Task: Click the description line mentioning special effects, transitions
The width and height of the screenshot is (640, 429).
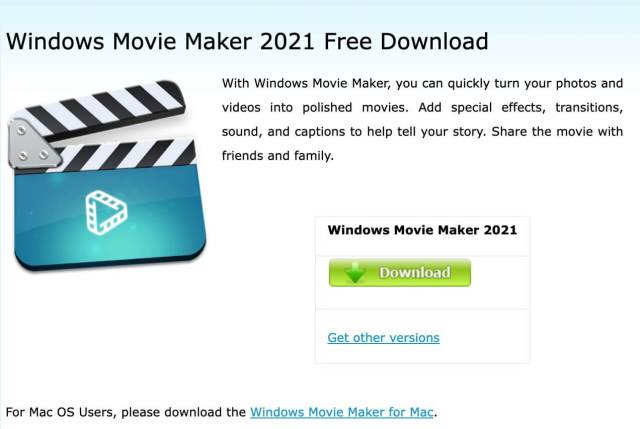Action: 422,107
